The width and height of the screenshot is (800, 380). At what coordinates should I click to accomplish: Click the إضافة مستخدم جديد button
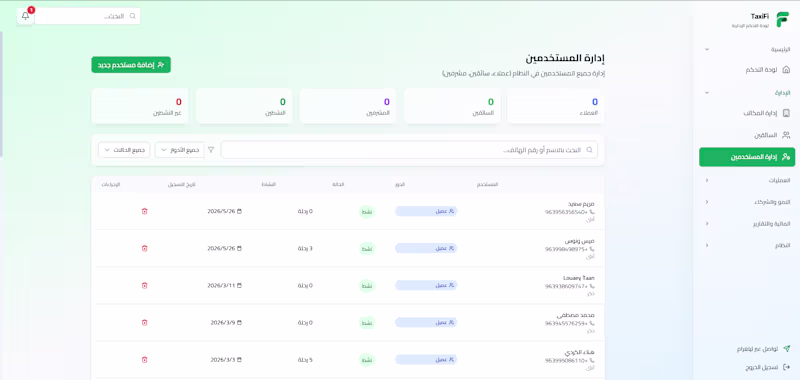131,65
